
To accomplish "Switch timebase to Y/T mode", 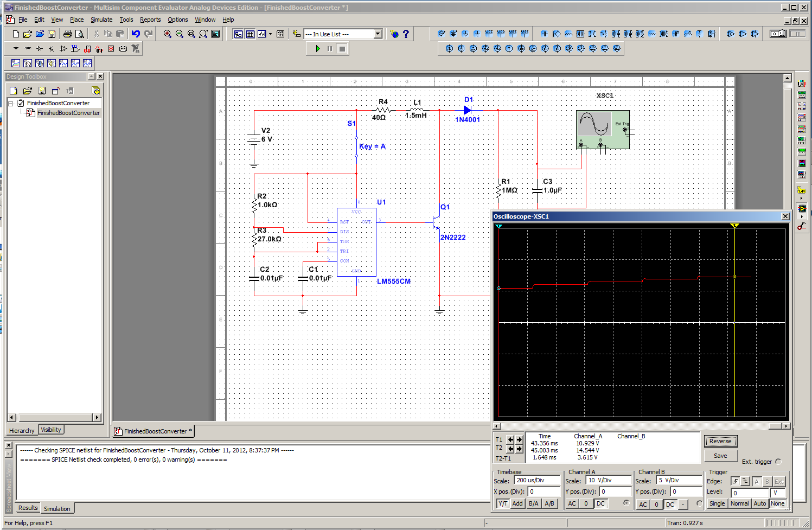I will (503, 503).
